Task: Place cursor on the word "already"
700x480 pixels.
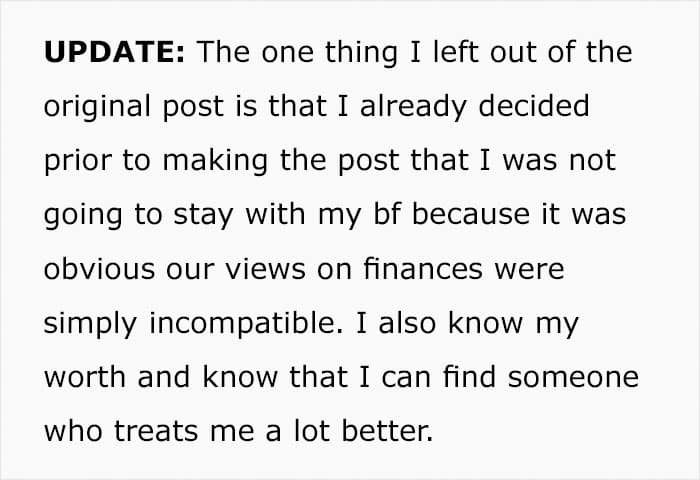Action: (413, 107)
